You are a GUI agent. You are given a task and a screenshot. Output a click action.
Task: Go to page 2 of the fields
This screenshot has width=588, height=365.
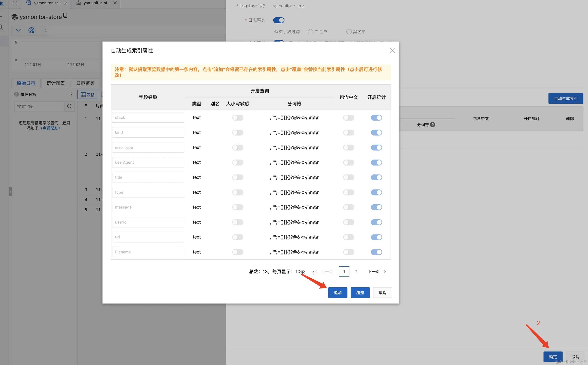click(356, 272)
